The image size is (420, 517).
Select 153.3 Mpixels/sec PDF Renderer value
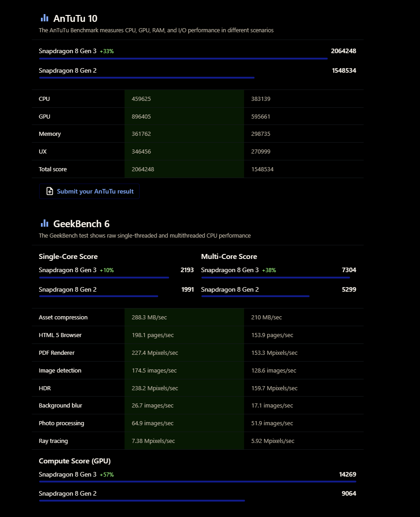pyautogui.click(x=274, y=353)
